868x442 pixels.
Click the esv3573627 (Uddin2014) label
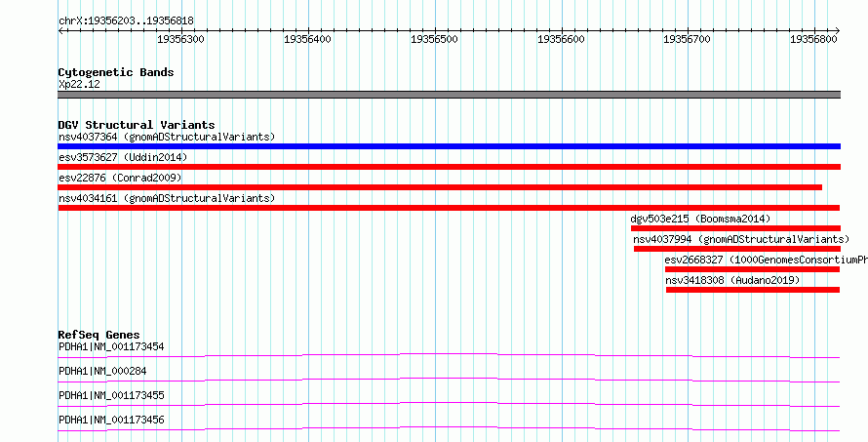click(x=123, y=157)
